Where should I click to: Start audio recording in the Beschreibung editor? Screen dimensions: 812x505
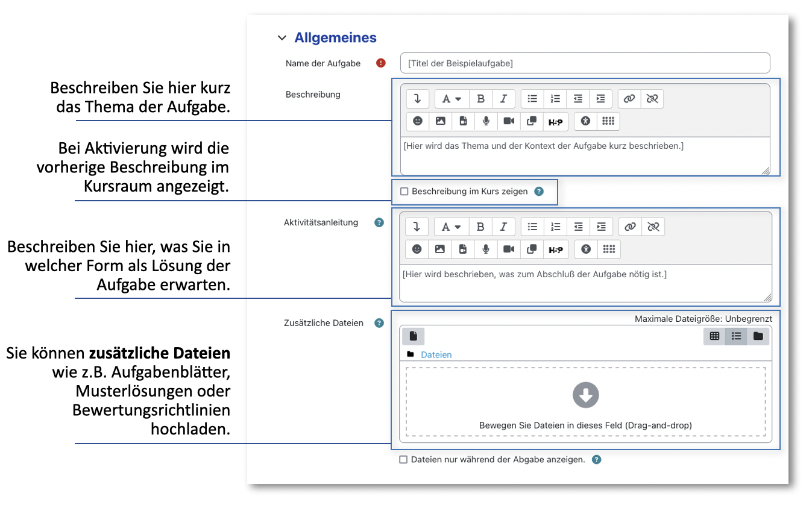coord(486,121)
